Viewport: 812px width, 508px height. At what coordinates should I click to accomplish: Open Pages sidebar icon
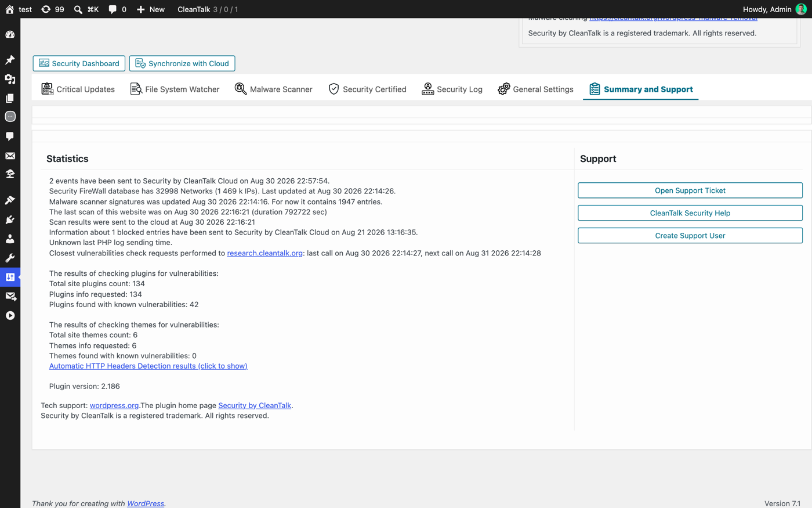click(10, 98)
